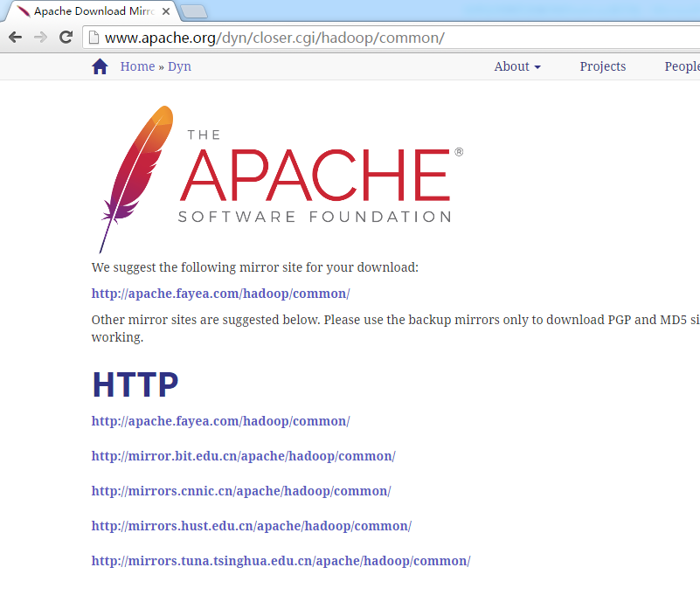
Task: Click the Apache Software Foundation logo
Action: click(x=281, y=178)
